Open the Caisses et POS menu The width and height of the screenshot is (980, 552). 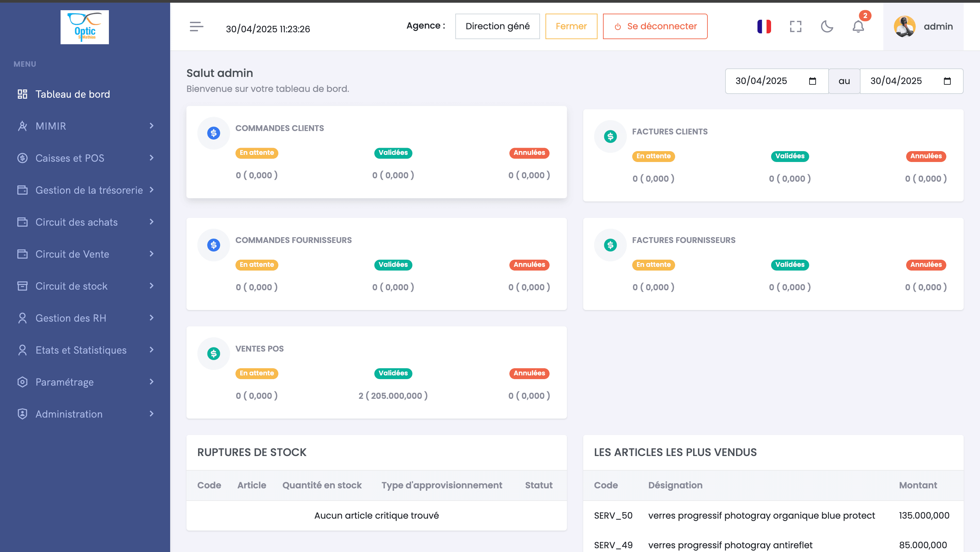pos(85,158)
